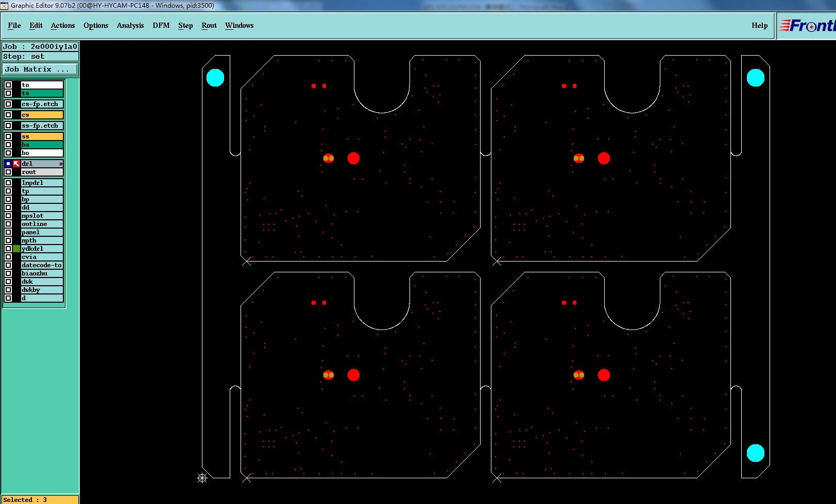The width and height of the screenshot is (836, 504).
Task: Click the small grid marker on drl layer
Action: [61, 164]
